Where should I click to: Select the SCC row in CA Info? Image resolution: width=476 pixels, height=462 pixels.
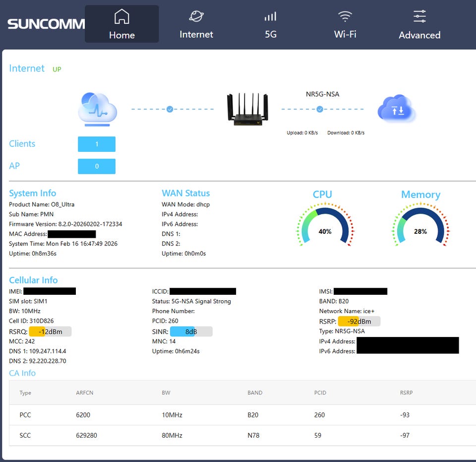point(242,435)
